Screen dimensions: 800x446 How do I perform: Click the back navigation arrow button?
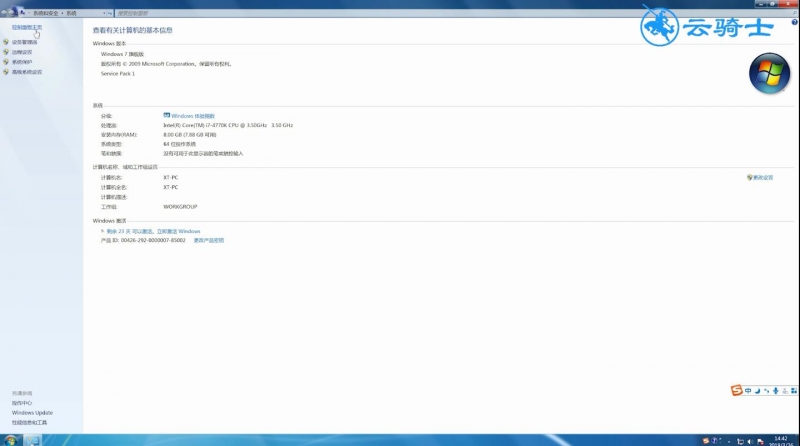pos(5,13)
